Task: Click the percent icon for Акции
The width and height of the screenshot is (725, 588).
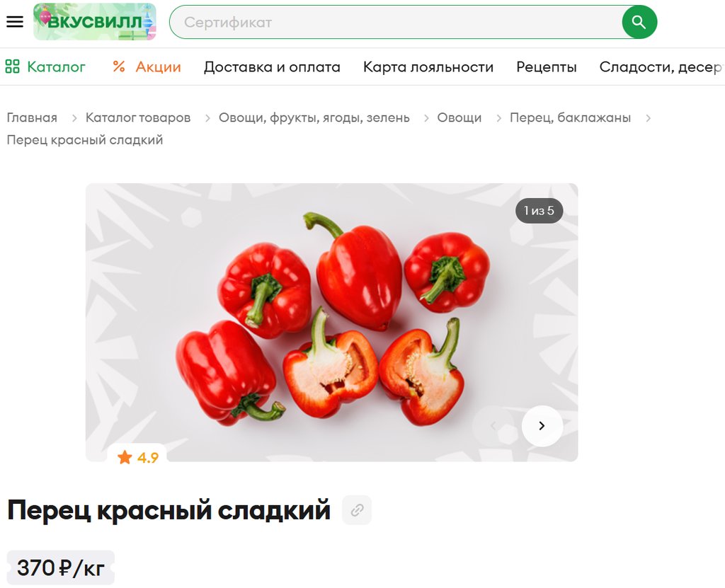Action: (119, 67)
